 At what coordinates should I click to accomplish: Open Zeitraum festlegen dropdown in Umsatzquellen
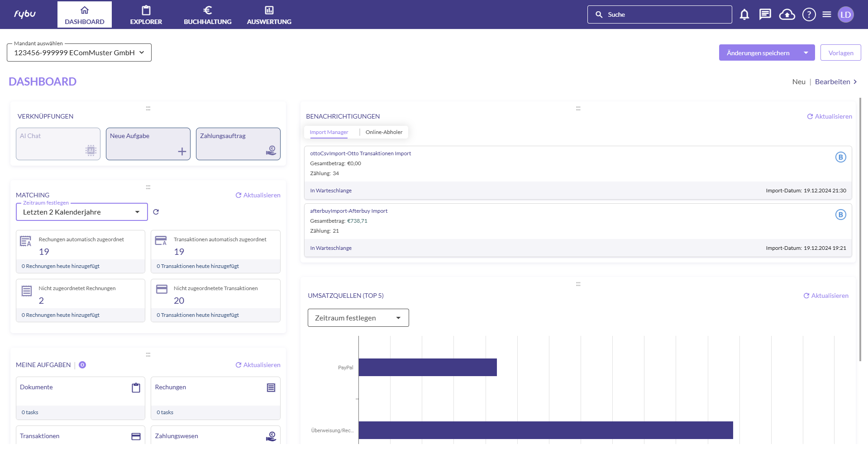[x=358, y=318]
